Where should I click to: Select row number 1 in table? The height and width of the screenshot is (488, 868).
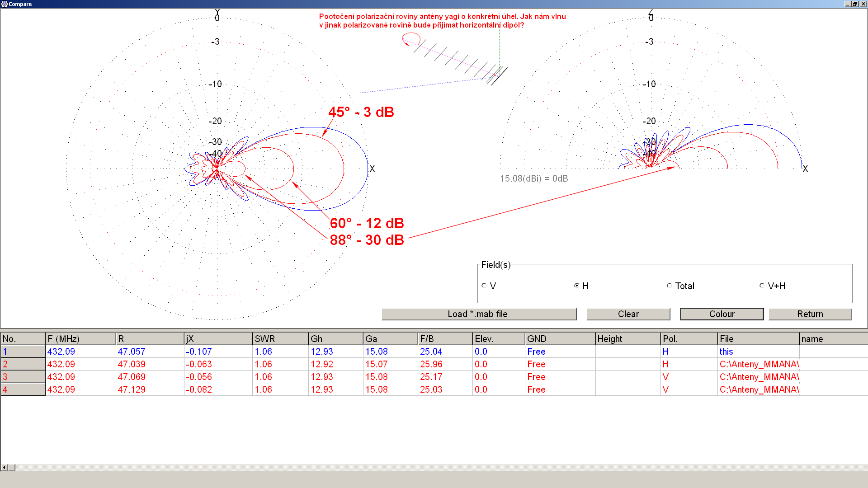tap(23, 352)
